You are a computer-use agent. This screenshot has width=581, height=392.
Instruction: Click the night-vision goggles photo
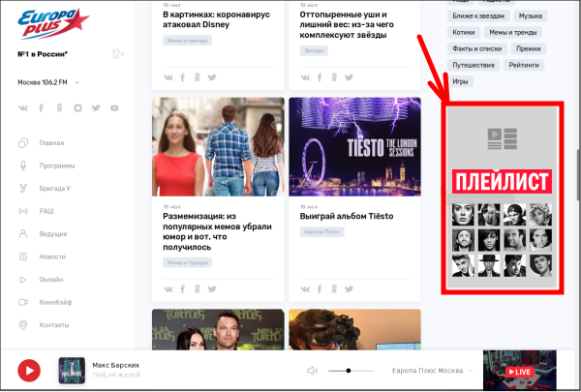point(354,329)
